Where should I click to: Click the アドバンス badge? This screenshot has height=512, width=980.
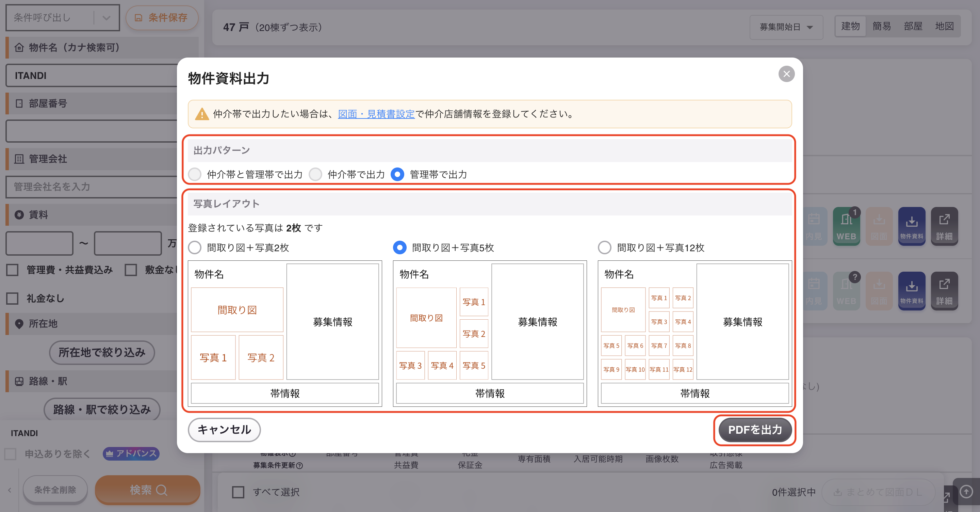point(131,453)
